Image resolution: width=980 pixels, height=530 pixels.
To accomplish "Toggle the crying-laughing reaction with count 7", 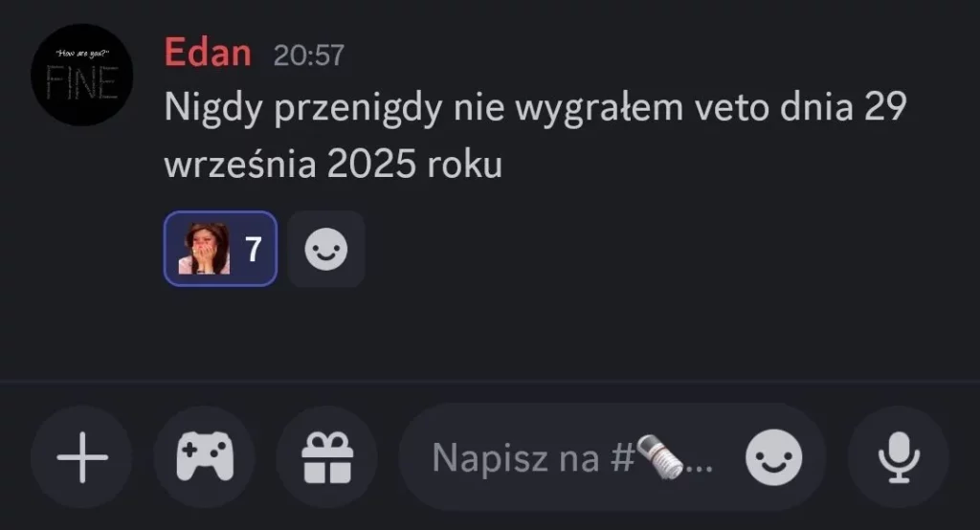I will (220, 249).
